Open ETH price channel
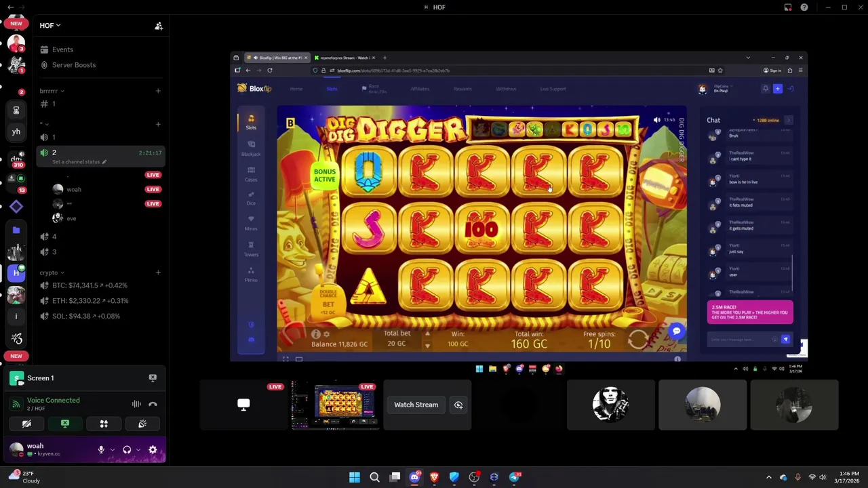This screenshot has height=488, width=868. (x=101, y=301)
